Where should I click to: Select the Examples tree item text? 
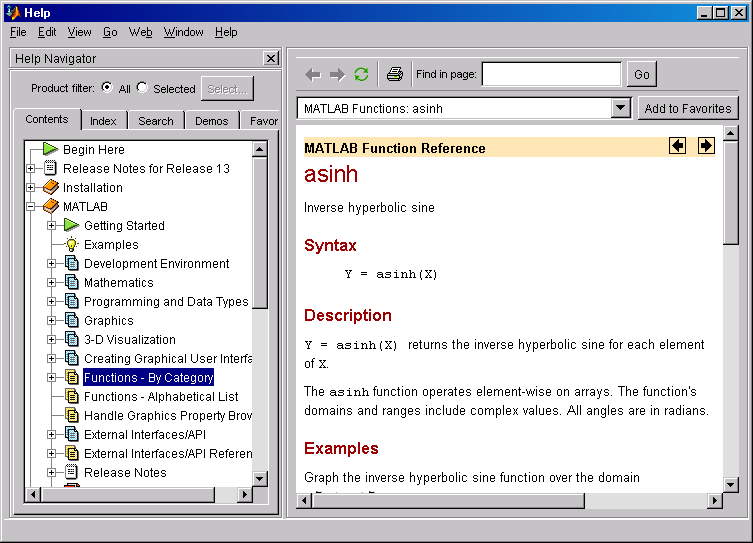(x=111, y=244)
